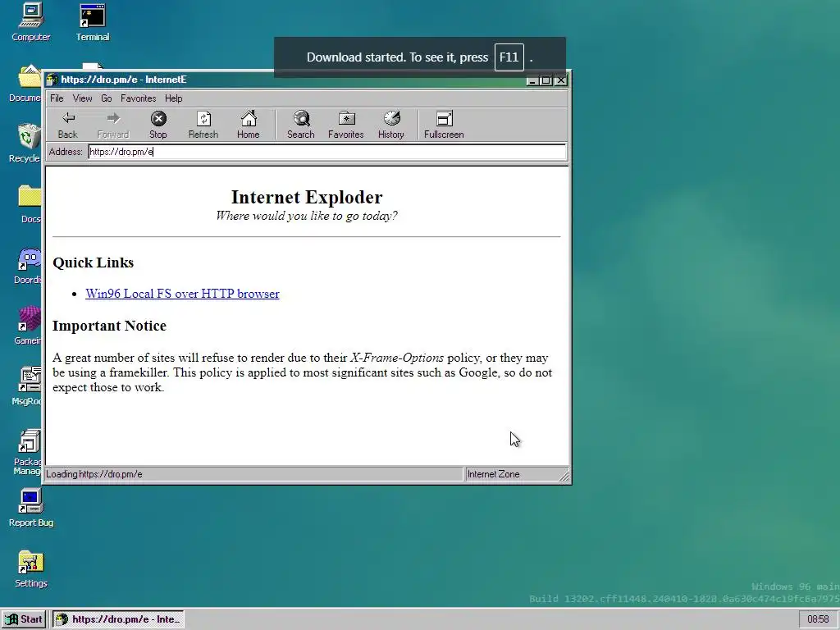Show browsing History from the toolbar
This screenshot has width=840, height=630.
(x=391, y=125)
